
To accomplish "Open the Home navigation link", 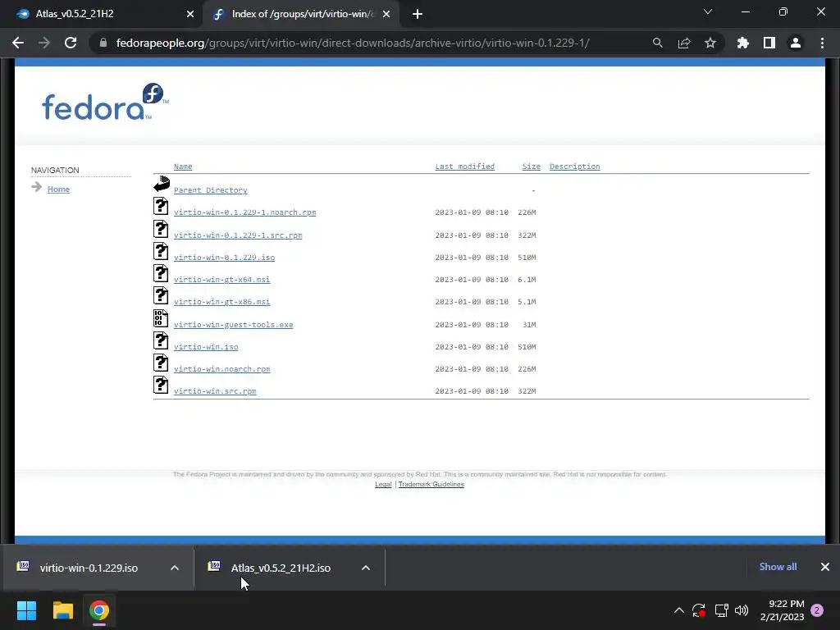I will tap(58, 189).
